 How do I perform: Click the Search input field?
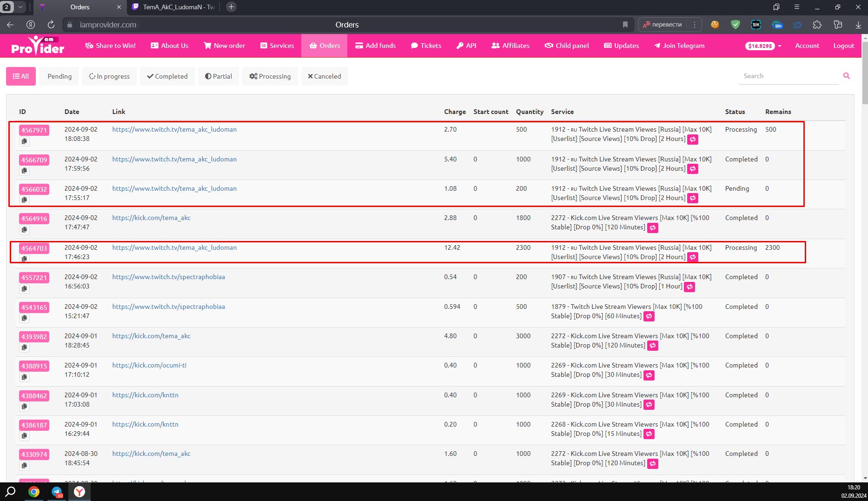click(788, 76)
